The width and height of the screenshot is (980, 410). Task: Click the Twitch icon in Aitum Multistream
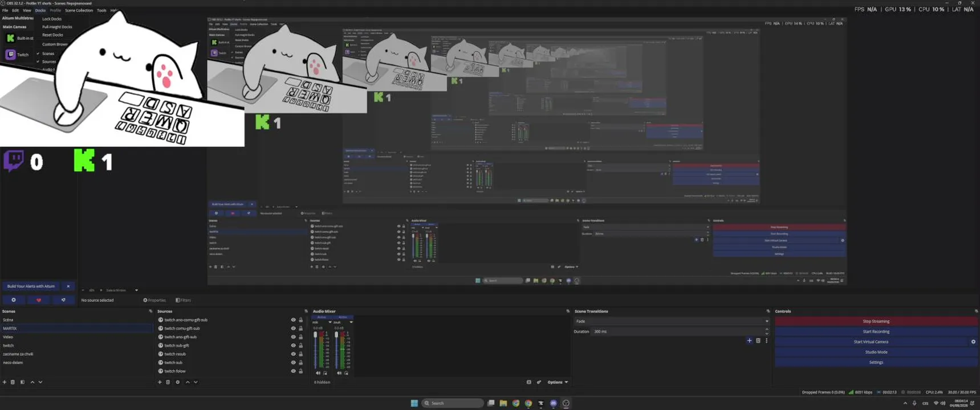(x=10, y=55)
